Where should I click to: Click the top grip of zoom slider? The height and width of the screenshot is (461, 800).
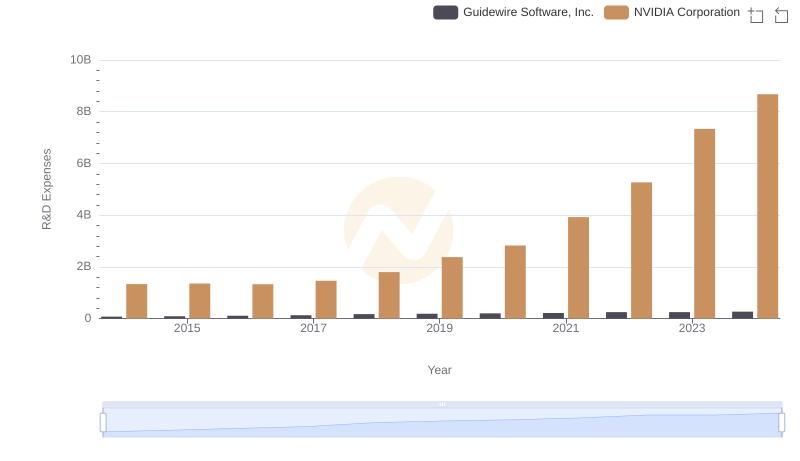[442, 404]
